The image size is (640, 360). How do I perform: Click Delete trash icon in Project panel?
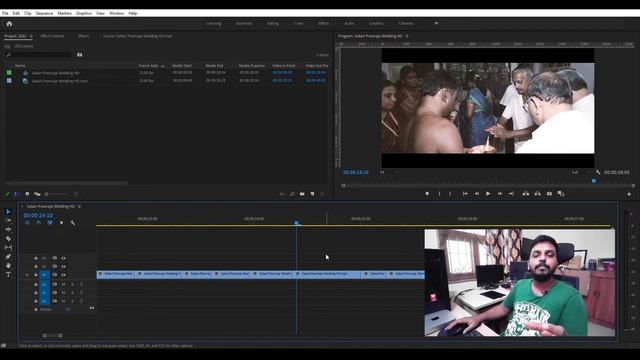(x=322, y=194)
